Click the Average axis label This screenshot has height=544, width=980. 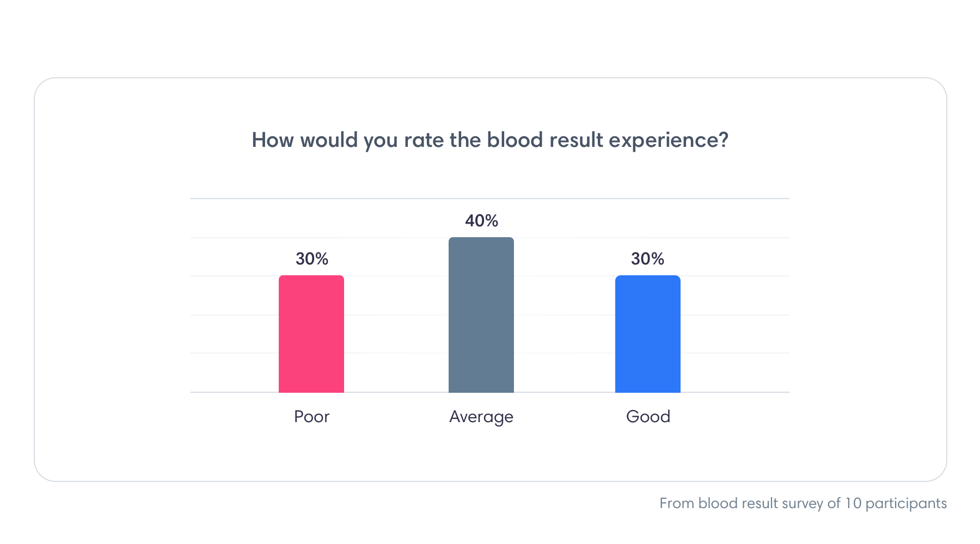(481, 417)
